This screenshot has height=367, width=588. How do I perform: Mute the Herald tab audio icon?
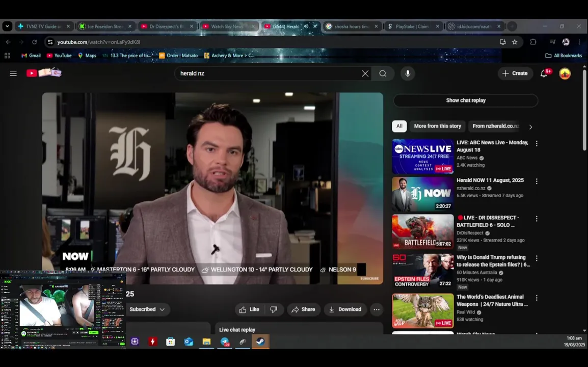[306, 27]
